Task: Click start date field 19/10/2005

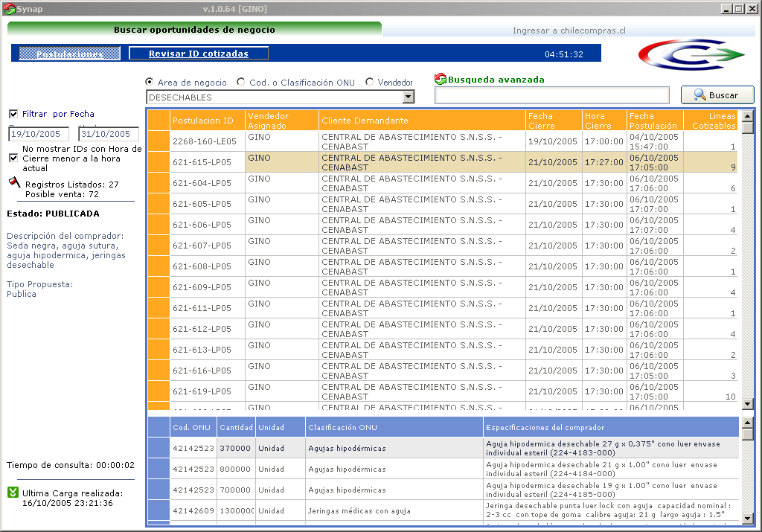Action: [39, 134]
